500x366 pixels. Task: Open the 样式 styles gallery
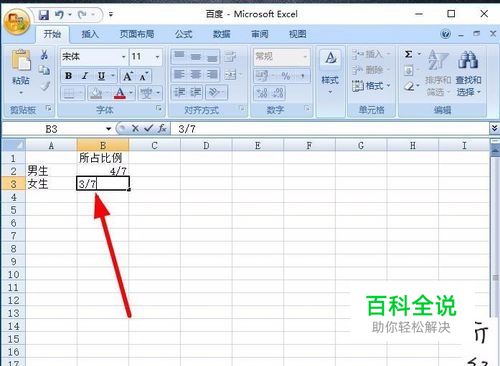tap(330, 72)
